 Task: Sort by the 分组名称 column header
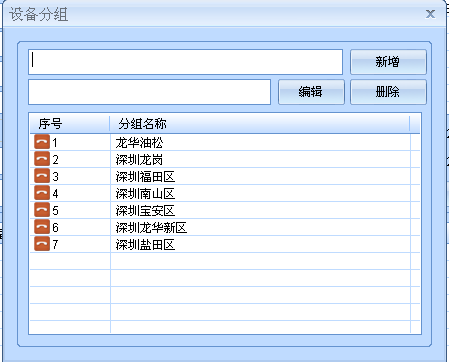(x=260, y=124)
